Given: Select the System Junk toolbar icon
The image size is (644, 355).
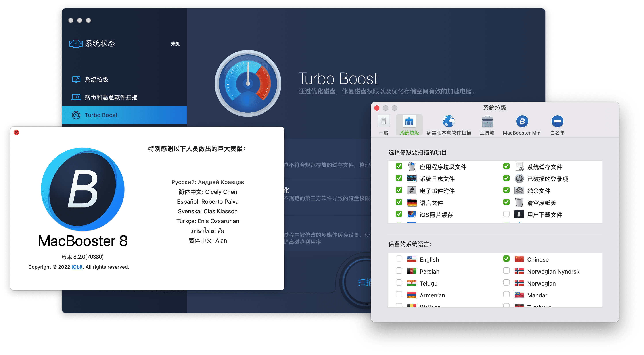Looking at the screenshot, I should point(409,122).
